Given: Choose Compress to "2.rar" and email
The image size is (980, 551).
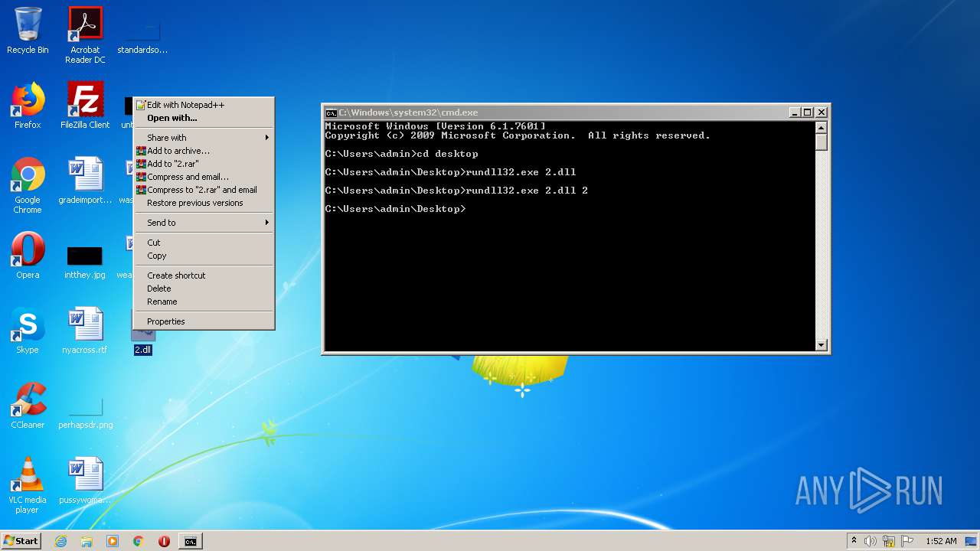Looking at the screenshot, I should pos(204,190).
